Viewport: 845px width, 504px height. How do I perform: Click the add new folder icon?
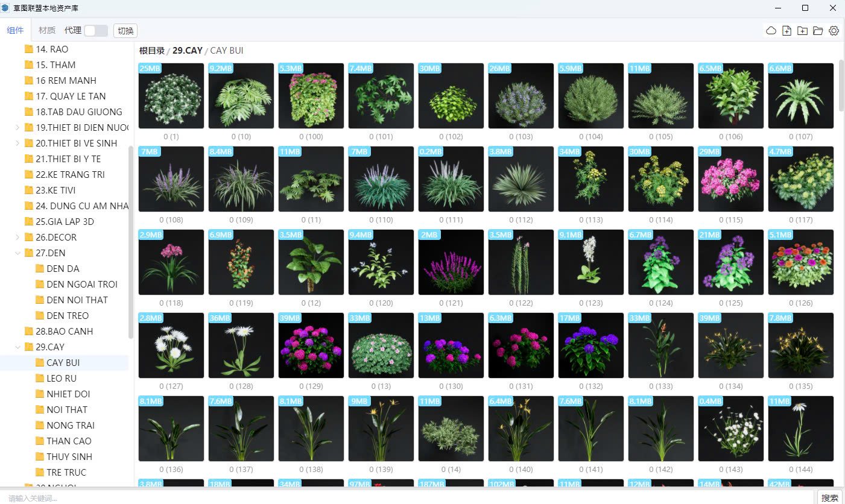pyautogui.click(x=802, y=31)
